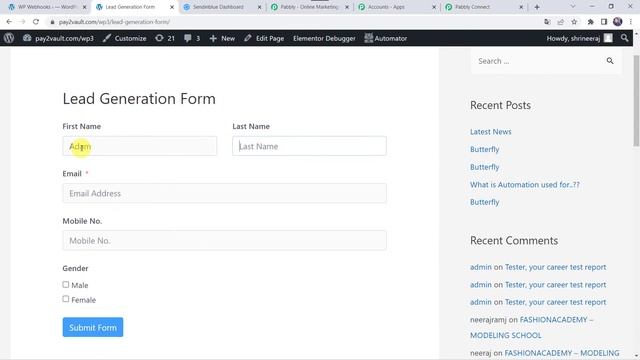Reload the page with the refresh icon
This screenshot has height=360, width=640.
(x=36, y=22)
